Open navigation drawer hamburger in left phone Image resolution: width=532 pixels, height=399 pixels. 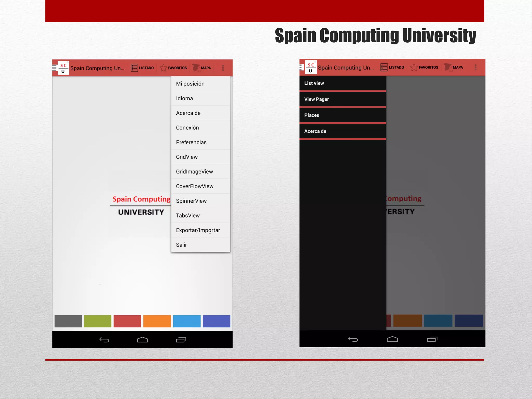point(54,68)
